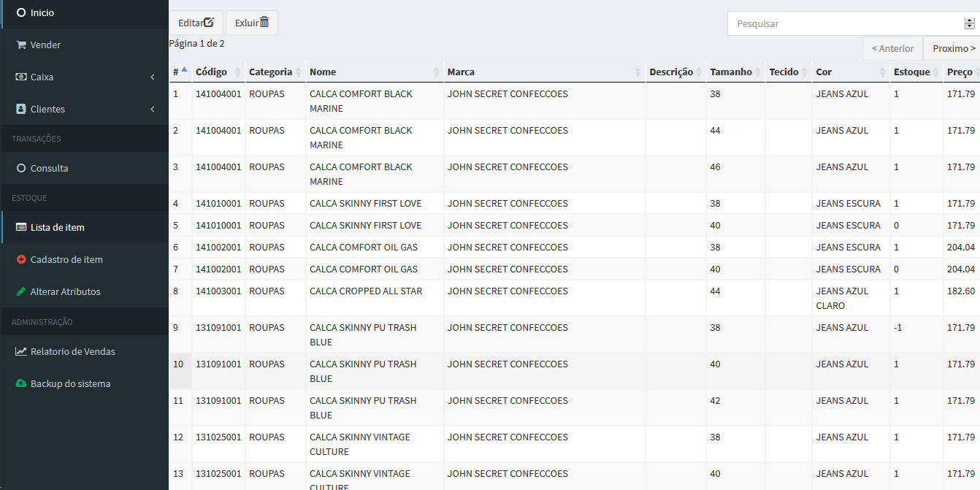The image size is (980, 490).
Task: Select Lista de item in sidebar
Action: 84,227
